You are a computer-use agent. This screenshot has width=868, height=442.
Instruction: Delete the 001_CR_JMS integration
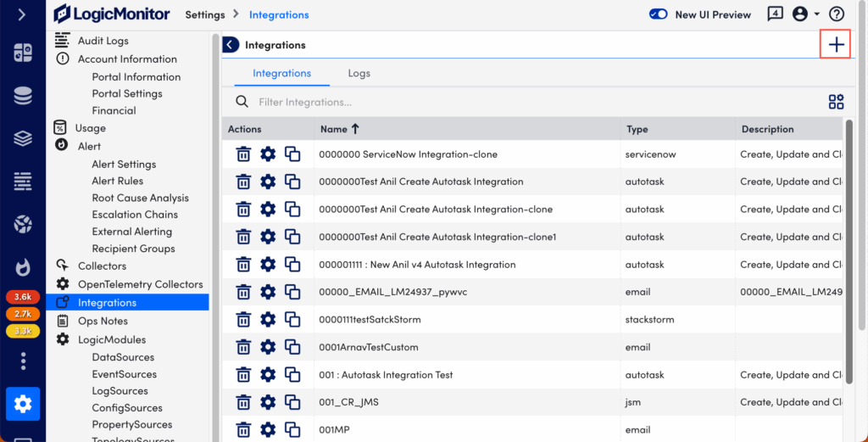pyautogui.click(x=243, y=402)
